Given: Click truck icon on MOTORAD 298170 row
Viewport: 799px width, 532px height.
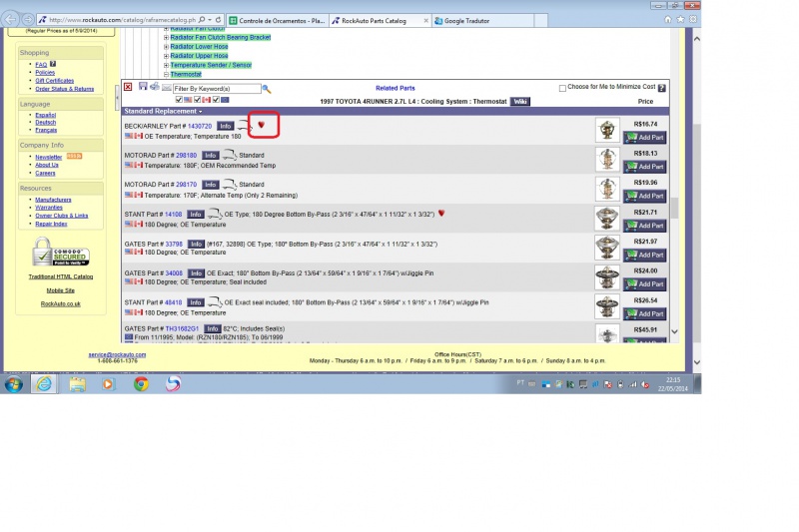Looking at the screenshot, I should [230, 184].
